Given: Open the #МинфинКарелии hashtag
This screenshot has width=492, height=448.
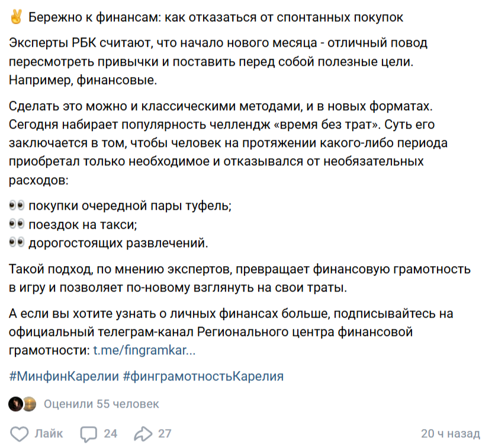Looking at the screenshot, I should pyautogui.click(x=63, y=376).
